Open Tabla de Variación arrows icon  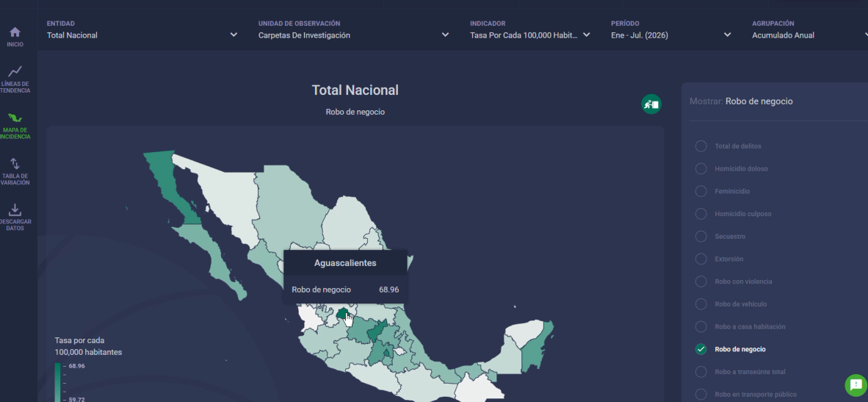(x=15, y=163)
